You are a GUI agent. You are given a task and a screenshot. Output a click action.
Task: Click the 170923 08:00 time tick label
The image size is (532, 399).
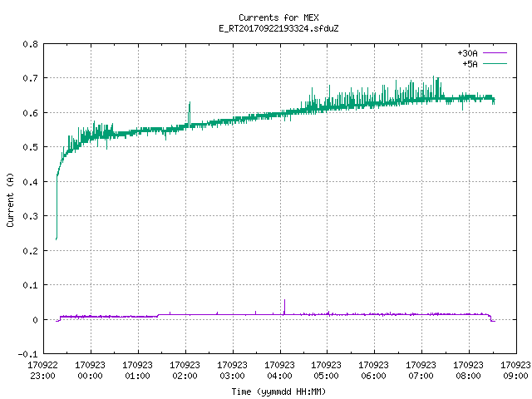[469, 371]
